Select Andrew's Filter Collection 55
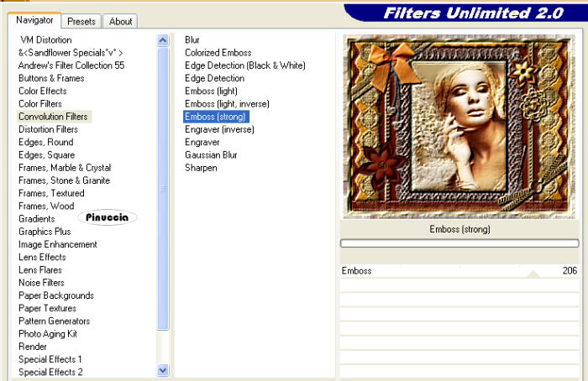588x381 pixels. (71, 65)
